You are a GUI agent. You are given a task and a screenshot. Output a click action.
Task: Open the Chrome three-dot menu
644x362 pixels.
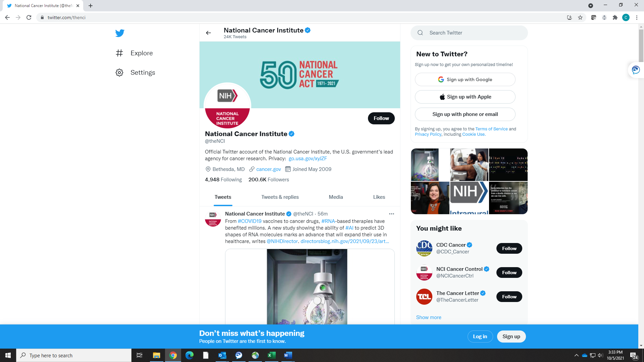click(x=637, y=17)
